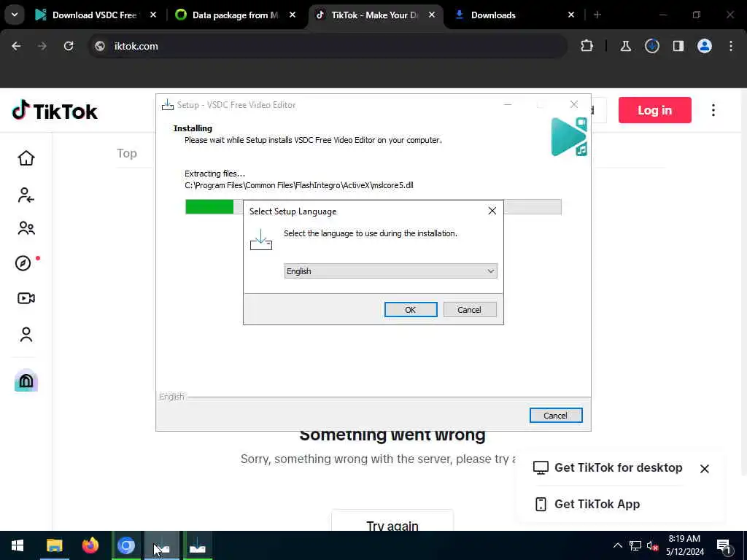Open Windows Start menu
Screen dimensions: 747x560
click(18, 545)
